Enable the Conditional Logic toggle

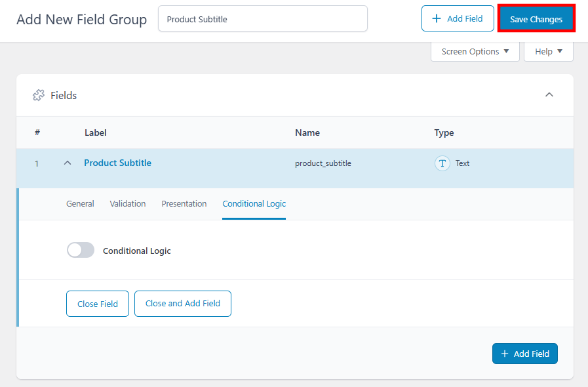tap(80, 250)
